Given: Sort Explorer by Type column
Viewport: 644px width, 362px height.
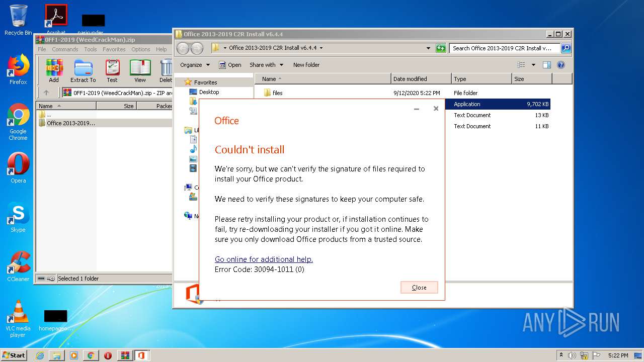Looking at the screenshot, I should coord(481,79).
